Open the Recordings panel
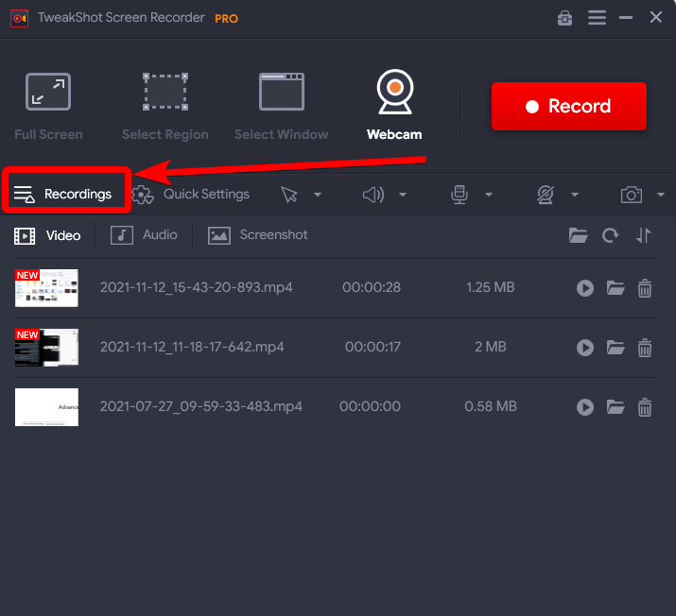The image size is (676, 616). (64, 194)
